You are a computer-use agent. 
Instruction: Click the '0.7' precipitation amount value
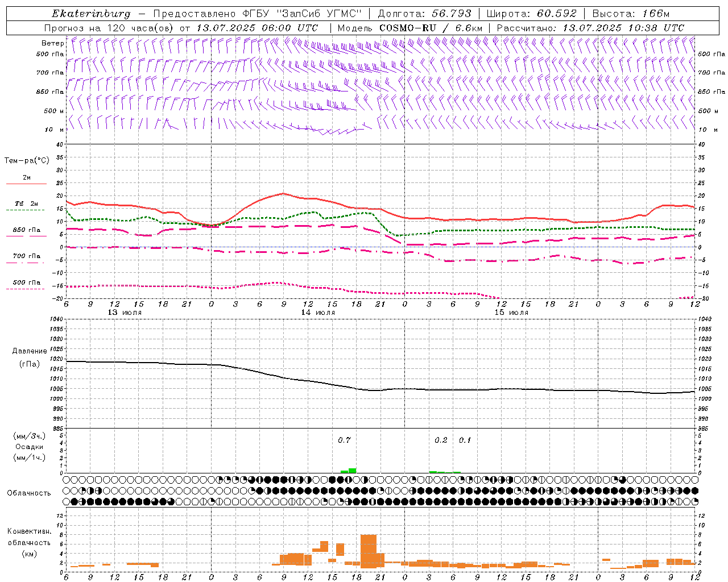pyautogui.click(x=344, y=440)
